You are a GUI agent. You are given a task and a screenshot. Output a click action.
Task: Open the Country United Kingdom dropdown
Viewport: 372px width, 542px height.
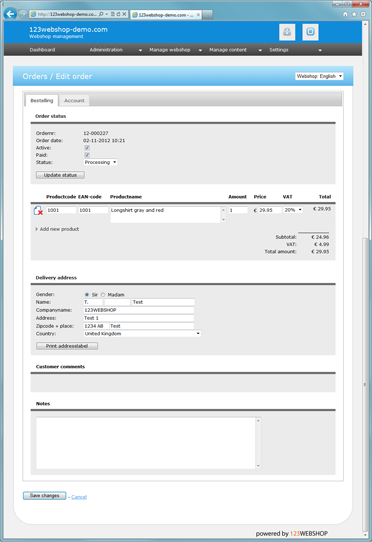pyautogui.click(x=142, y=334)
